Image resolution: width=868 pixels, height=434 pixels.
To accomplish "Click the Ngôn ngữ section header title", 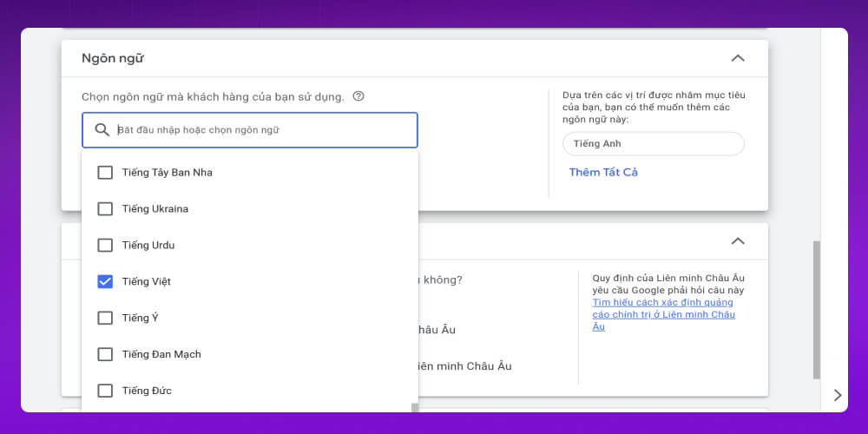I will click(x=113, y=58).
